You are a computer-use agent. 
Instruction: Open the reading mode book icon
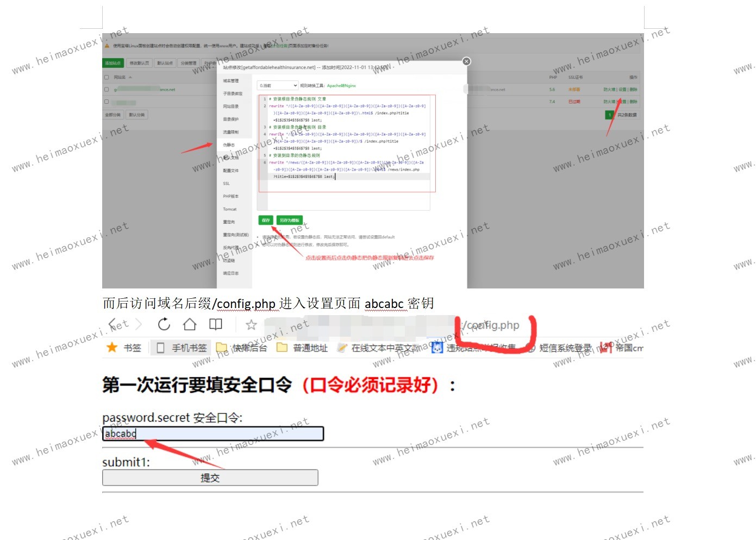(216, 325)
